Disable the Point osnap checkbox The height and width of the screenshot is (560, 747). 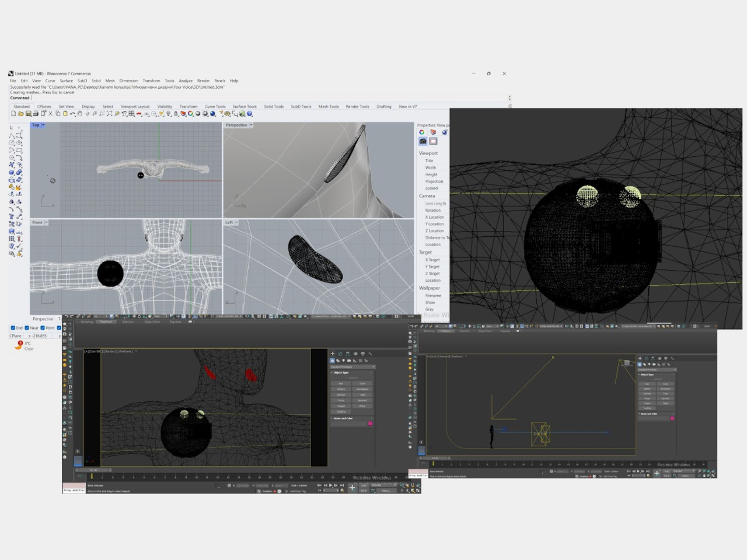[x=43, y=328]
